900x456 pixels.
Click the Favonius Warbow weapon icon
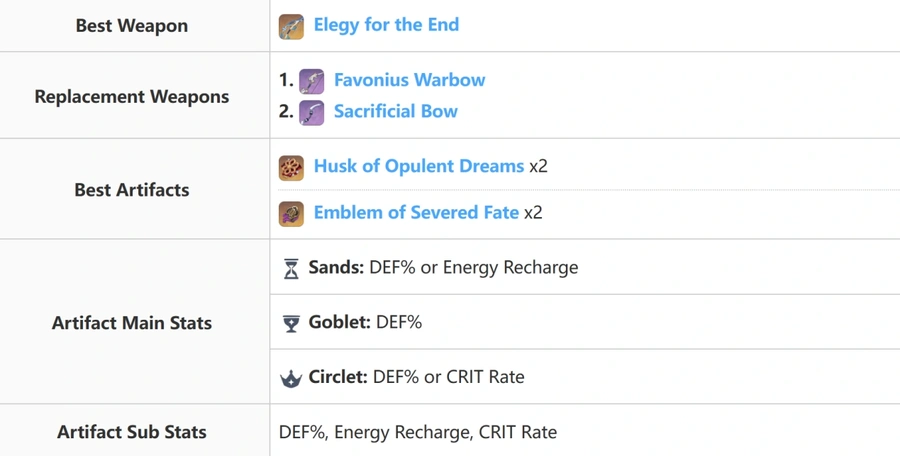click(x=312, y=82)
